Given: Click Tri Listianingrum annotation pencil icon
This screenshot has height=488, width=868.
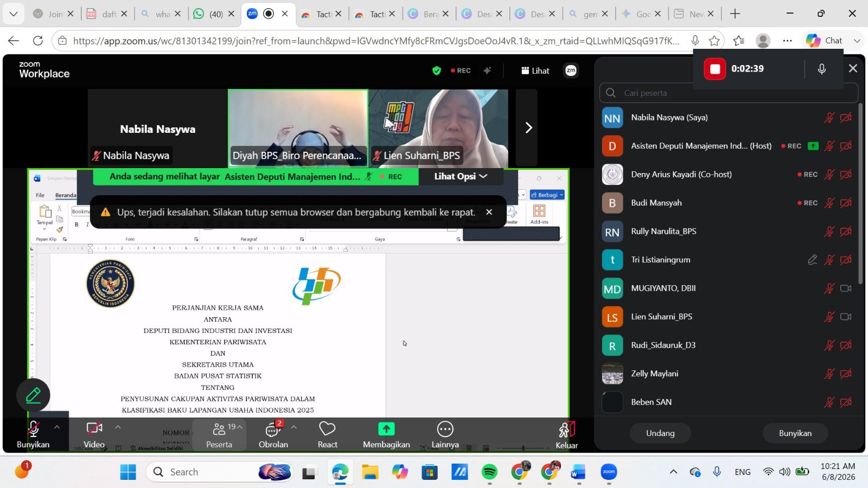Looking at the screenshot, I should pos(812,260).
